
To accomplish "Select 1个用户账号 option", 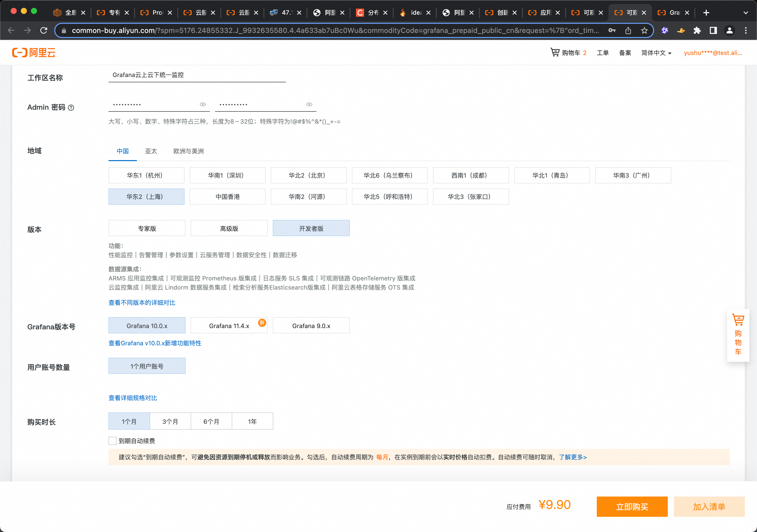I will tap(147, 366).
